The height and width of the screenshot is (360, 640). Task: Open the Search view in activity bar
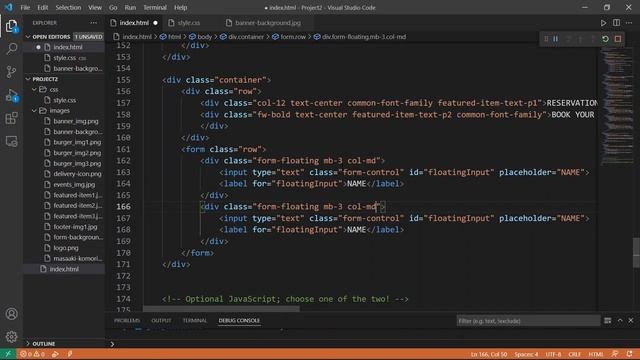[11, 49]
